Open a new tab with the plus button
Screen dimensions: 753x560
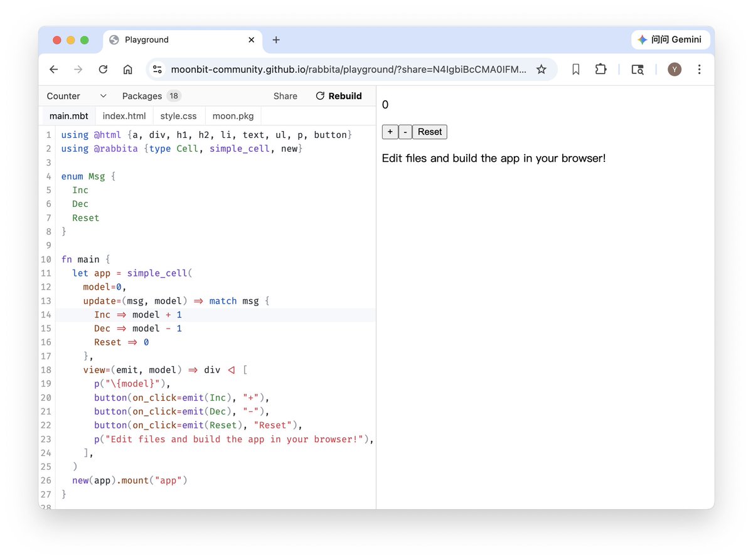pos(276,40)
